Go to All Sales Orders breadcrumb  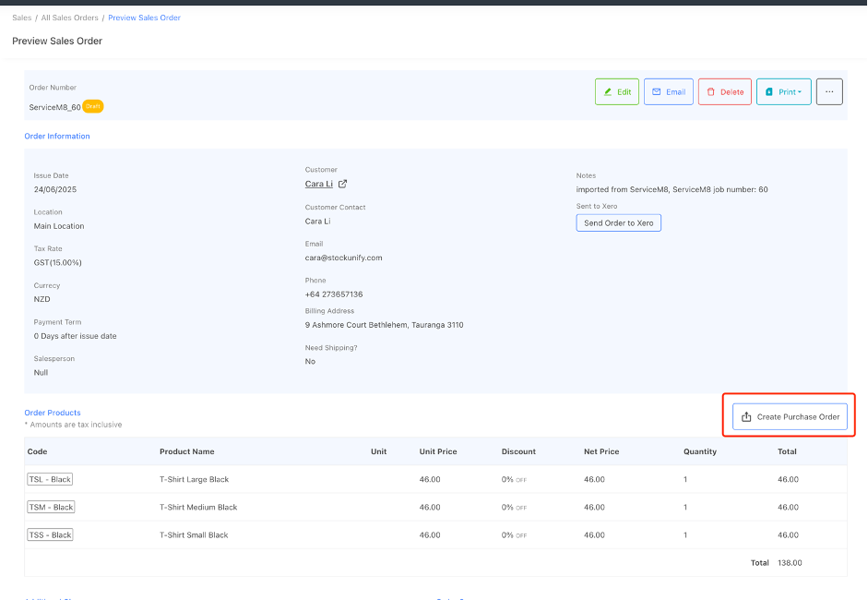click(70, 18)
